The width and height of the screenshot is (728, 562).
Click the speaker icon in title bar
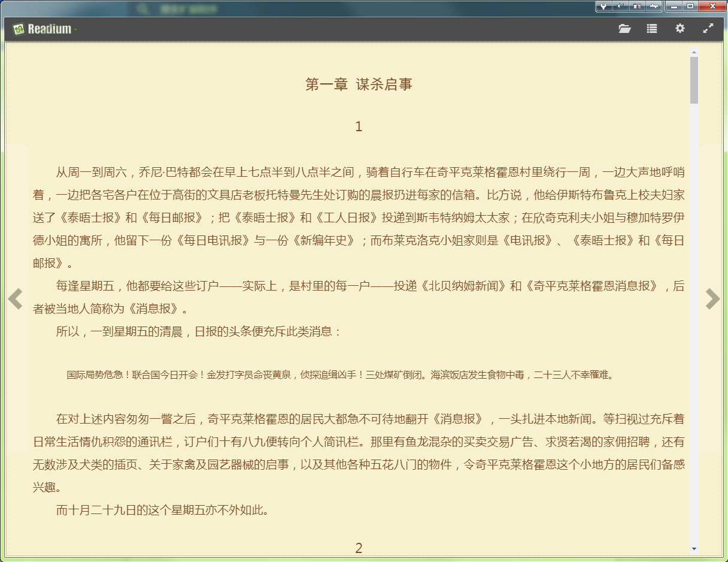point(620,6)
